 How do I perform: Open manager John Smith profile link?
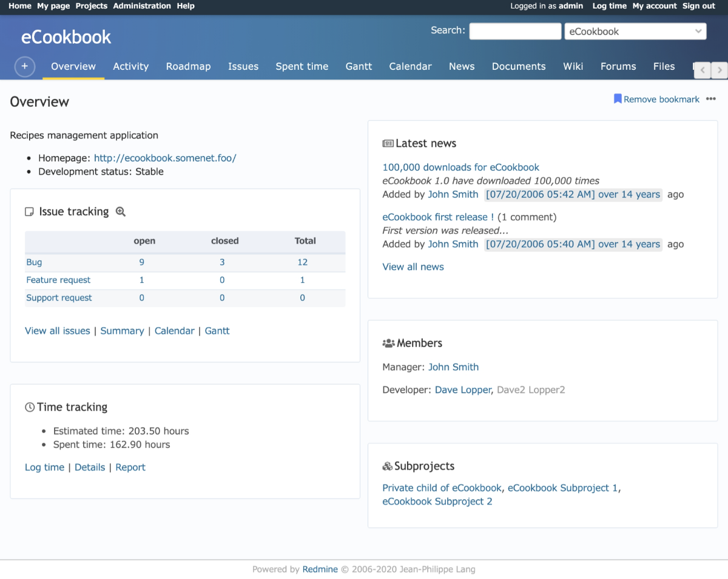pyautogui.click(x=454, y=367)
